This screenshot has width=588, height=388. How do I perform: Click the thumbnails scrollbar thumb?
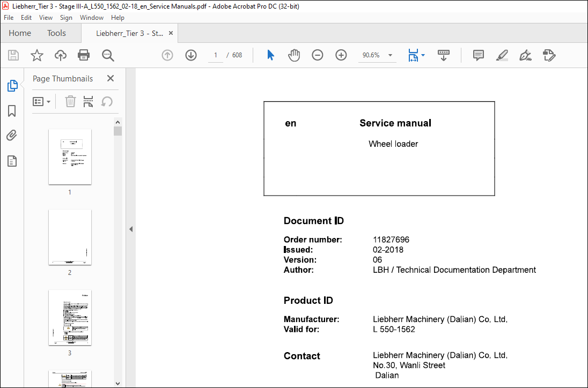[117, 131]
